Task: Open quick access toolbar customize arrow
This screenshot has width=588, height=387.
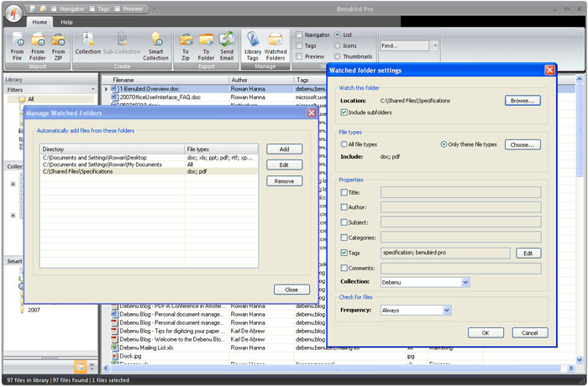Action: 155,8
